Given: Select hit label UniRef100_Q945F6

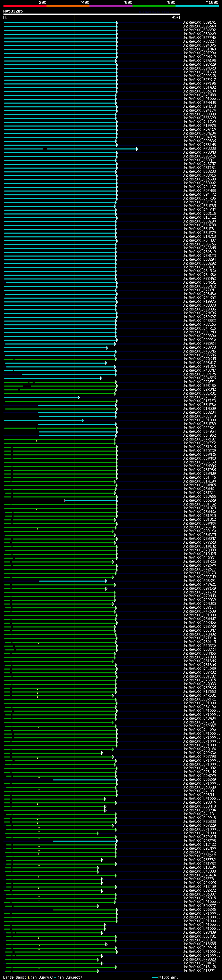Looking at the screenshot, I should point(199,378).
